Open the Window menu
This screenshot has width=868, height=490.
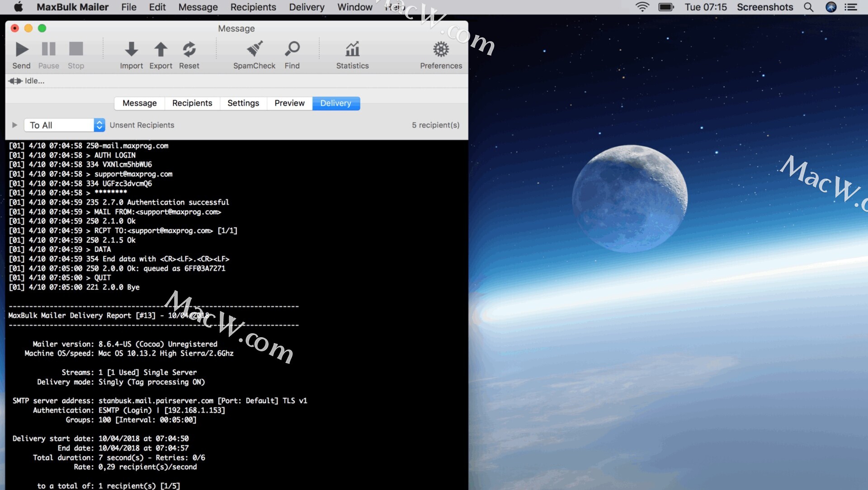click(x=355, y=7)
